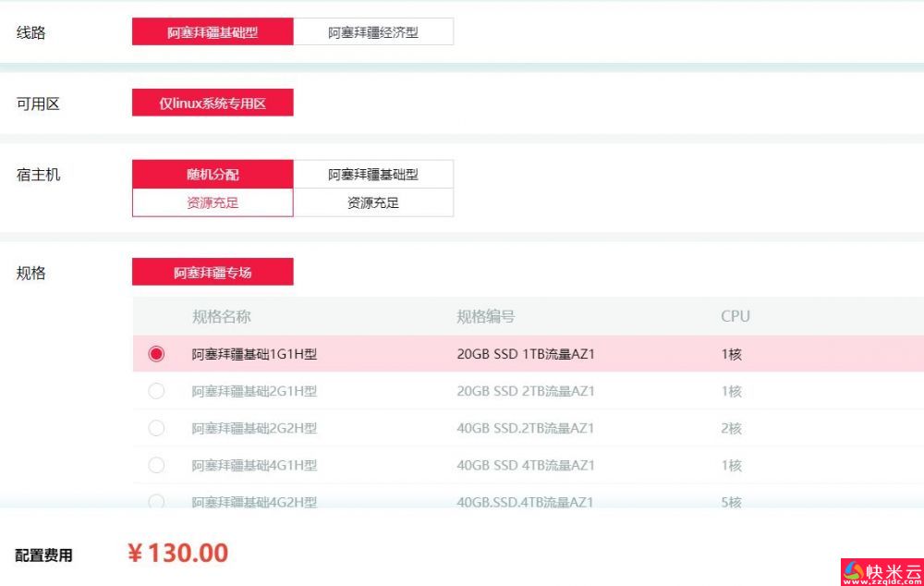Select radio for 阿塞拜疆基础4G1H型

156,465
